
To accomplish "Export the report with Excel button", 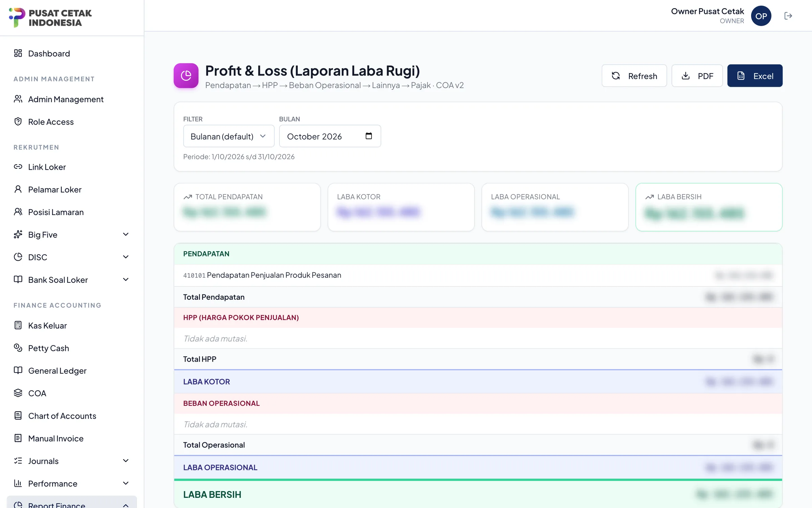I will (755, 76).
